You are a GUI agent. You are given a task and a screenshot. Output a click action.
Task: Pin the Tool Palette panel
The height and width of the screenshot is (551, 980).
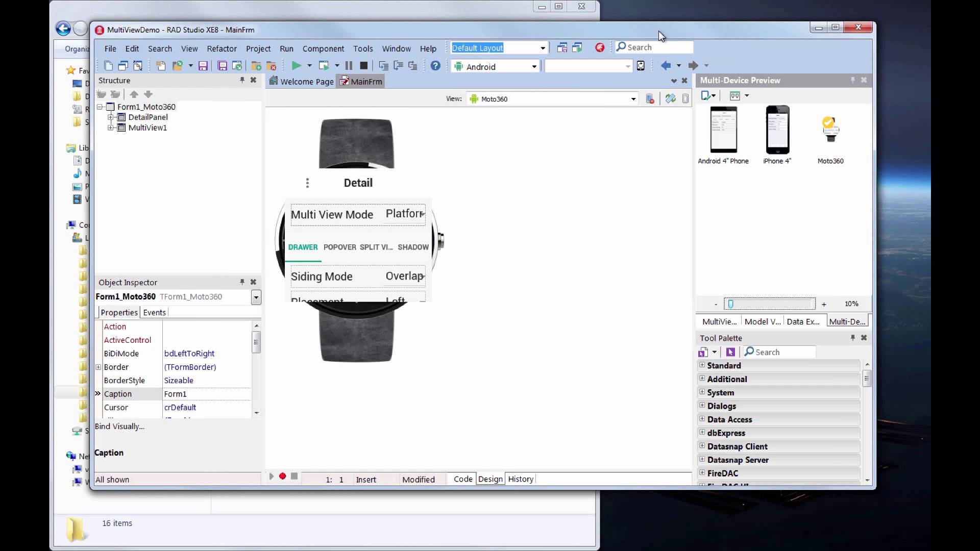pyautogui.click(x=852, y=338)
